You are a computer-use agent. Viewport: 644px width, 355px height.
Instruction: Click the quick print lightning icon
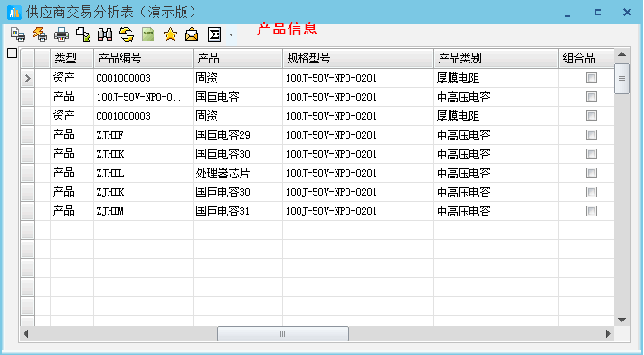tap(40, 34)
